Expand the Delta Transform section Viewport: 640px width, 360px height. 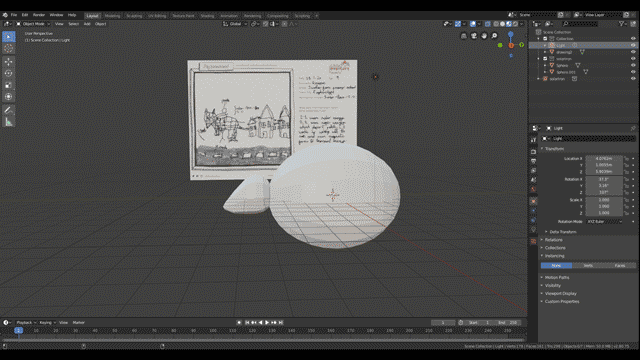tap(563, 232)
